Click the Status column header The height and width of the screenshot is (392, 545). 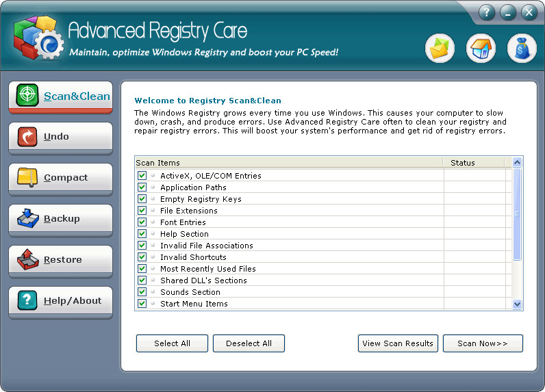474,163
